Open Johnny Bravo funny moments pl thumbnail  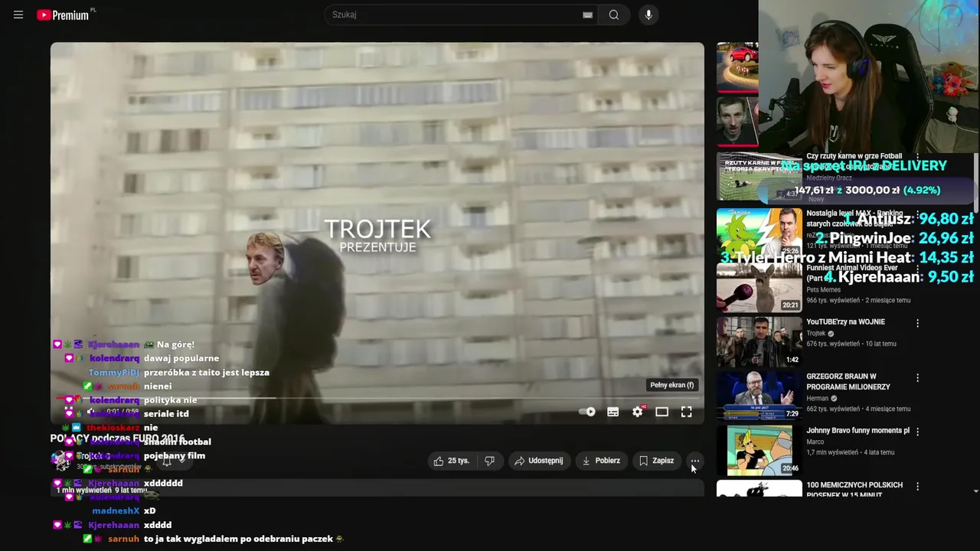(x=759, y=451)
